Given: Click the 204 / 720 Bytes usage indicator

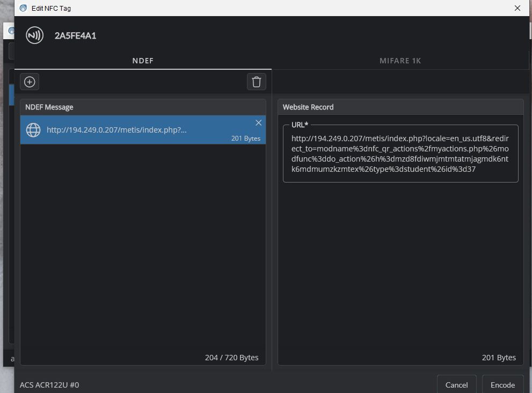Looking at the screenshot, I should [x=231, y=358].
